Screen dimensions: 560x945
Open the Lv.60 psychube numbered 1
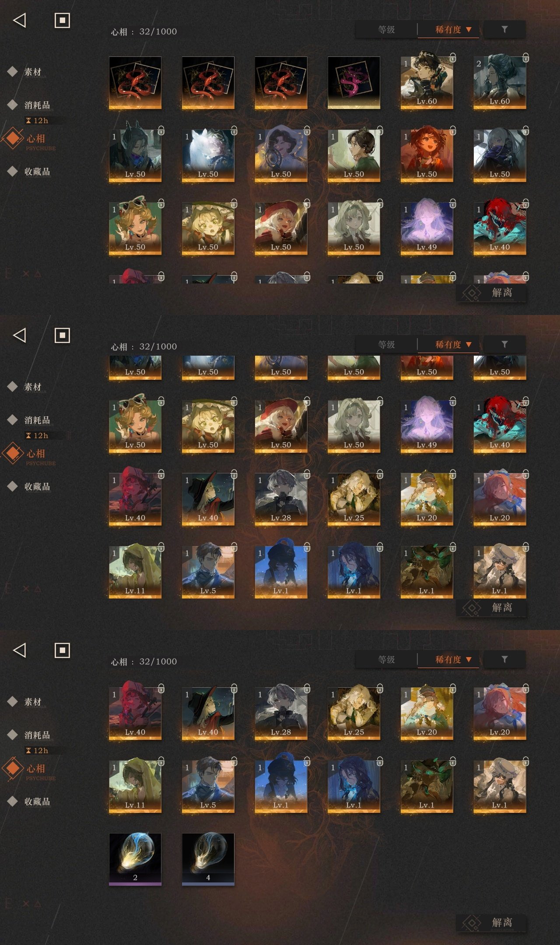pyautogui.click(x=427, y=83)
